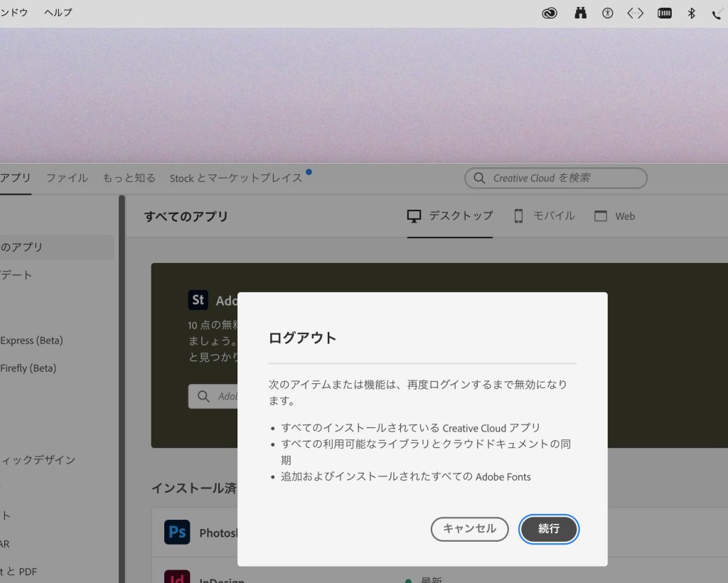Image resolution: width=728 pixels, height=583 pixels.
Task: Click the accessibility menu bar icon
Action: pyautogui.click(x=607, y=13)
